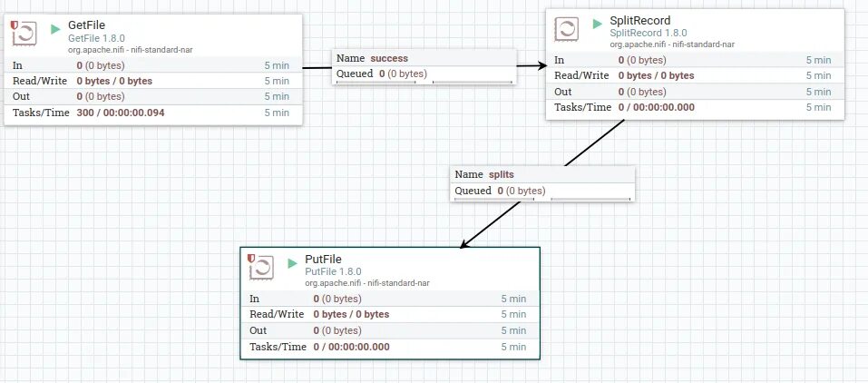The image size is (868, 383).
Task: Click GetFile's Tasks/Time value 300 / 00:00:00.094
Action: pos(121,113)
